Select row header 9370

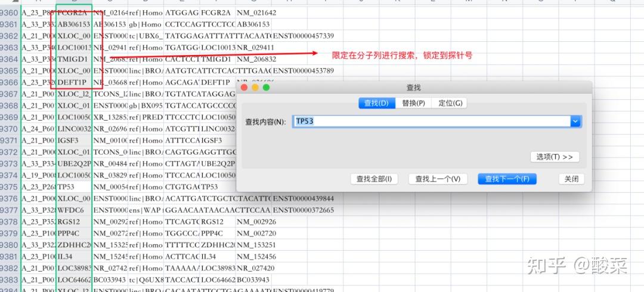(9, 129)
